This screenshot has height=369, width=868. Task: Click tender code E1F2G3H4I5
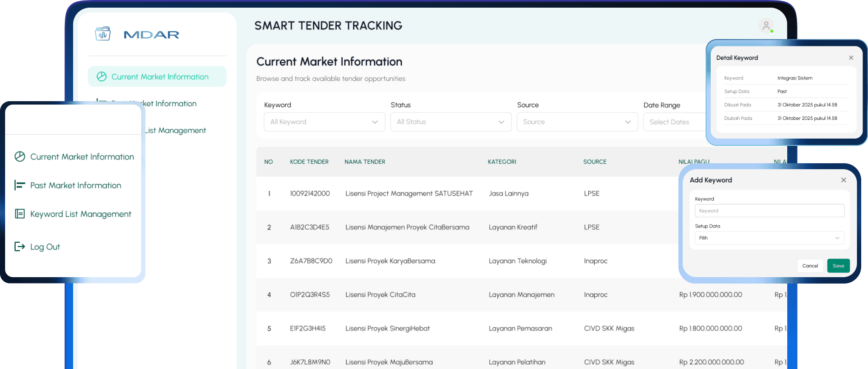[x=308, y=329]
